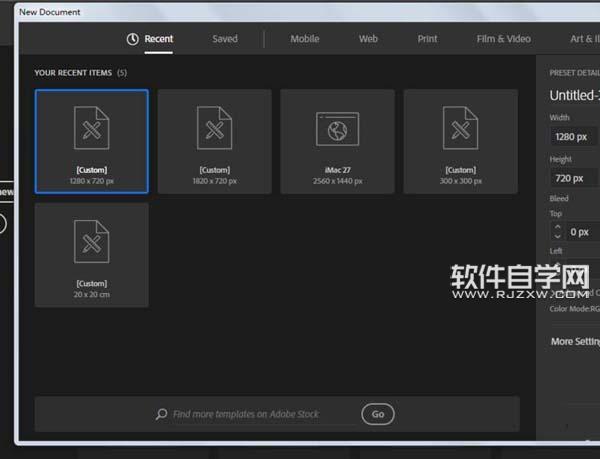Select the Print presets tab
This screenshot has width=600, height=459.
click(x=427, y=39)
